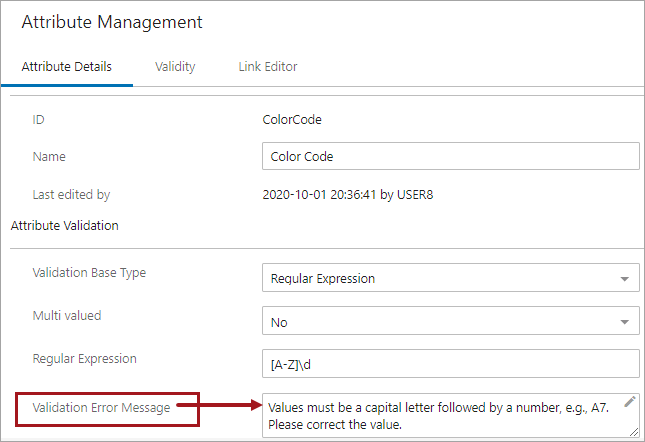Open the Link Editor tab
Viewport: 645px width, 442px height.
click(x=267, y=67)
